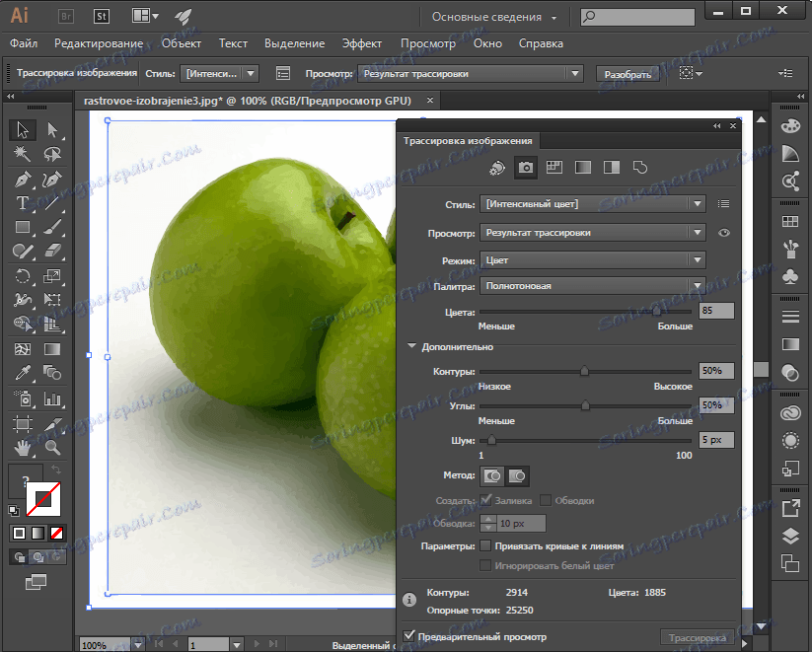Viewport: 812px width, 652px height.
Task: Click the Black and White preset icon
Action: click(611, 168)
